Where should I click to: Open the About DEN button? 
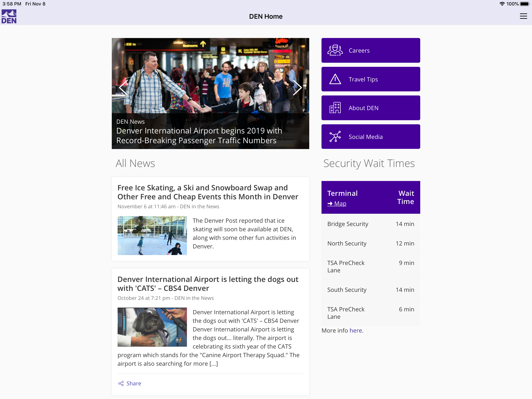(x=371, y=108)
